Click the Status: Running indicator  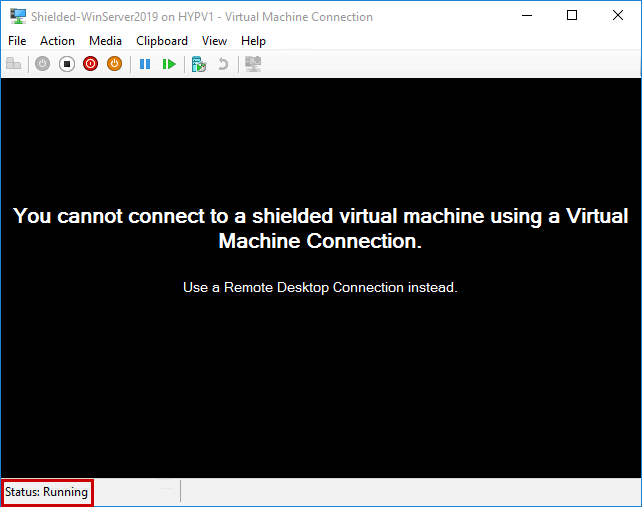[x=47, y=491]
